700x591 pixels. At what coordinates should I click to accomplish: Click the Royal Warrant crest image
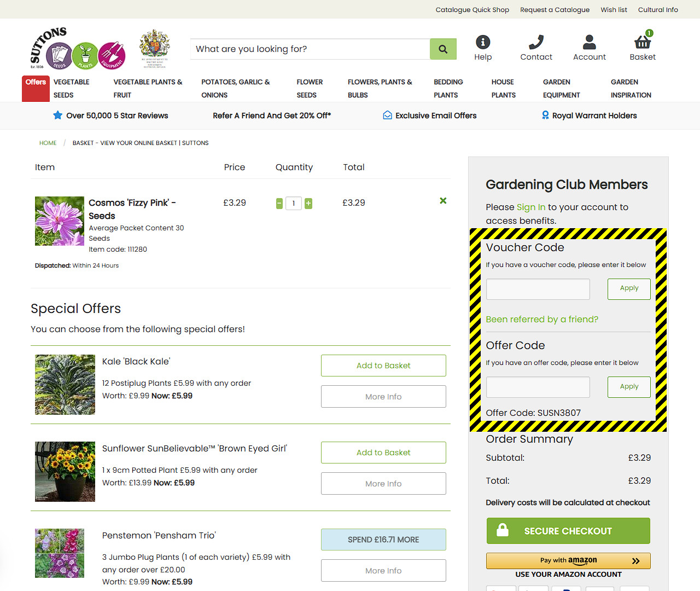point(155,49)
